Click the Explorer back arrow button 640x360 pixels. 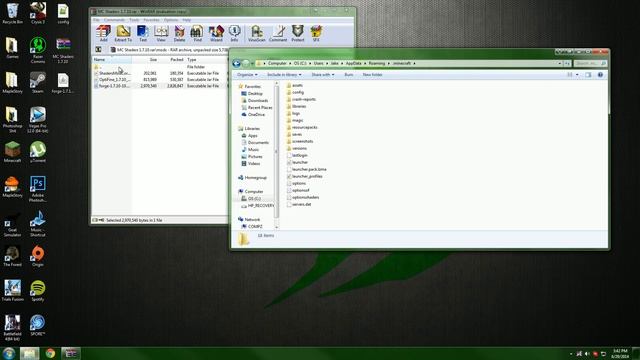click(x=236, y=63)
